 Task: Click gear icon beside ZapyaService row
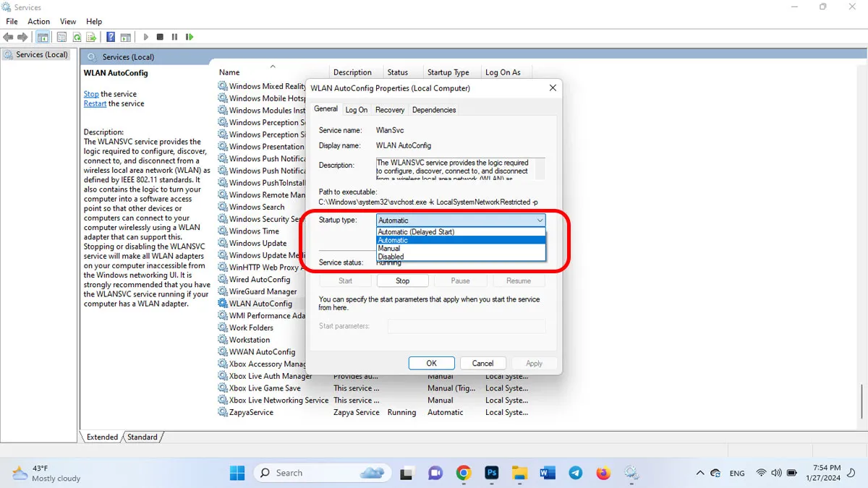click(x=223, y=412)
